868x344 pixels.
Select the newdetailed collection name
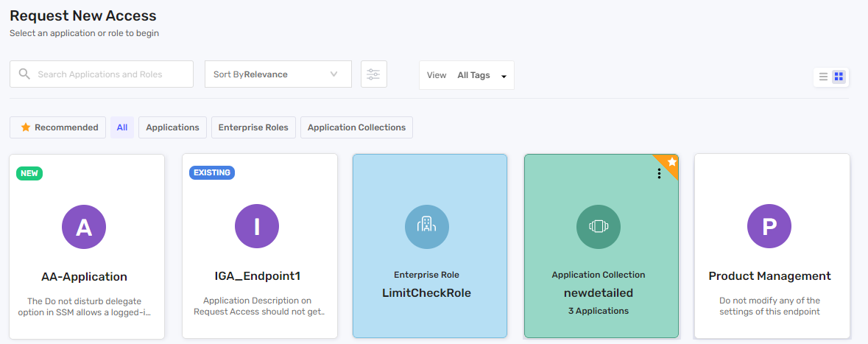[599, 293]
